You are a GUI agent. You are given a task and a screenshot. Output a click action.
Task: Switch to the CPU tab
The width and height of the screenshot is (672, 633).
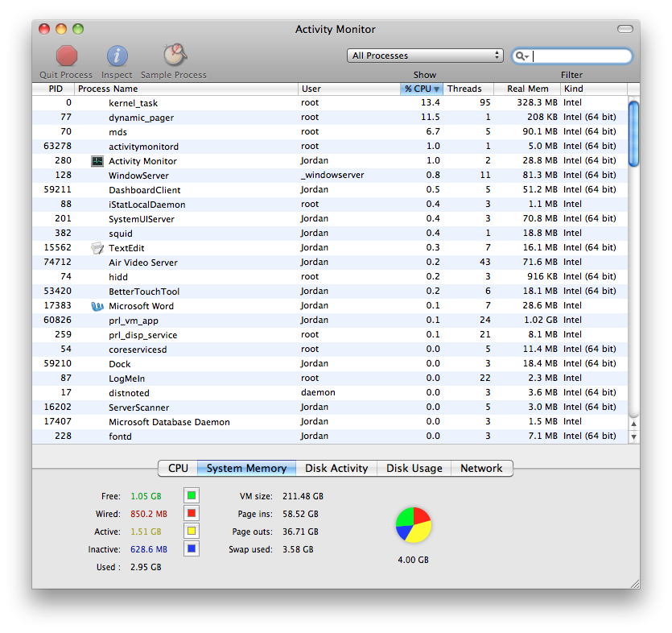pos(178,469)
